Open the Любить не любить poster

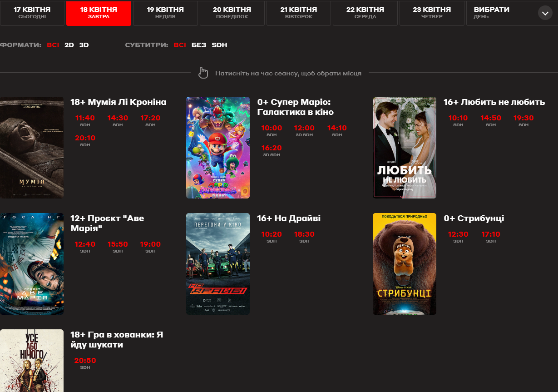(405, 148)
